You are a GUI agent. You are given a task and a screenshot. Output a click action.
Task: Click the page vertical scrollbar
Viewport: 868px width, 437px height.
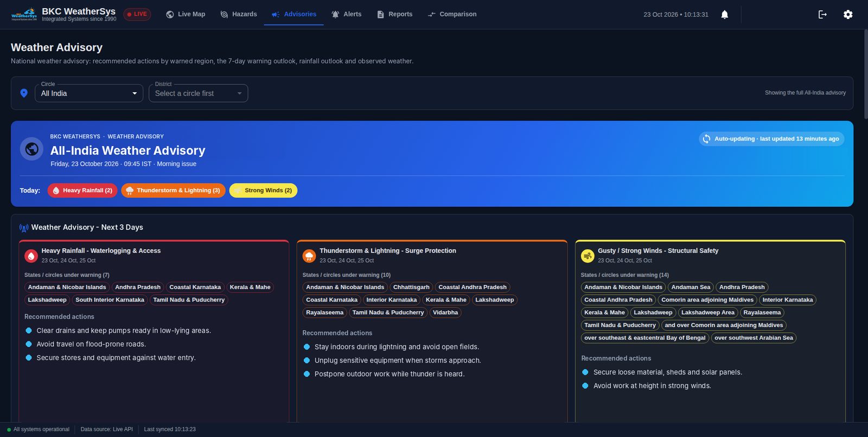[865, 74]
